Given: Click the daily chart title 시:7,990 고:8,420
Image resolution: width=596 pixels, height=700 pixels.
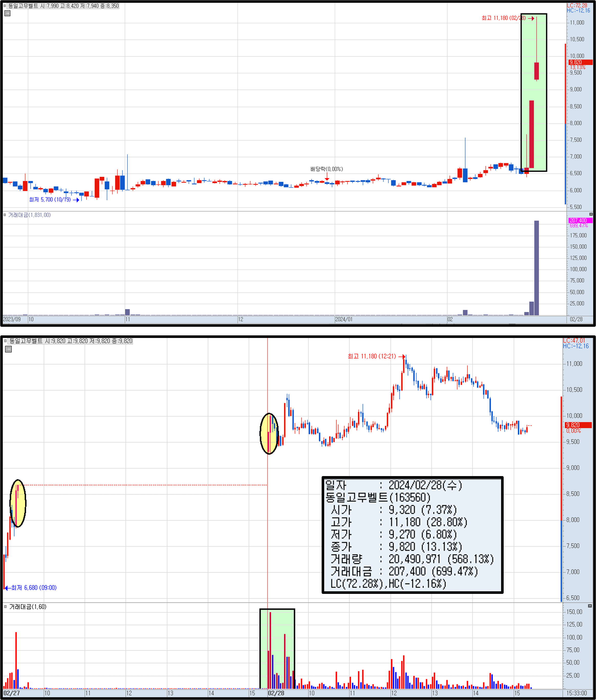Looking at the screenshot, I should 63,6.
